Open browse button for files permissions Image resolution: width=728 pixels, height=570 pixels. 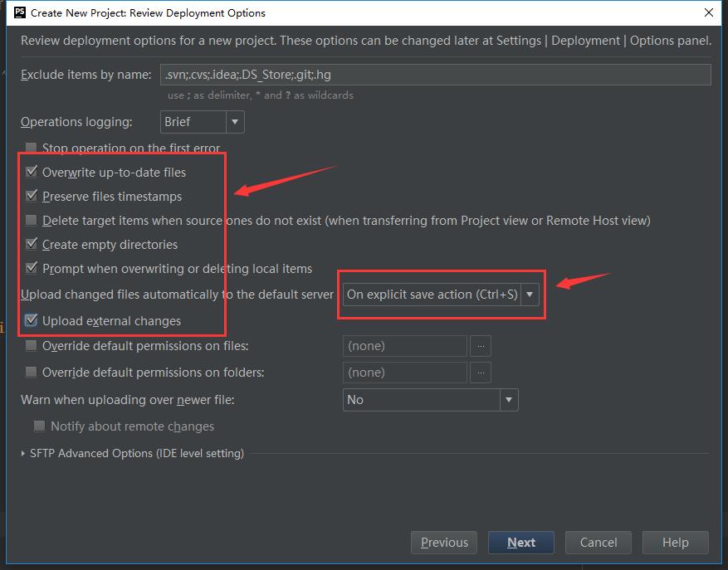coord(481,346)
